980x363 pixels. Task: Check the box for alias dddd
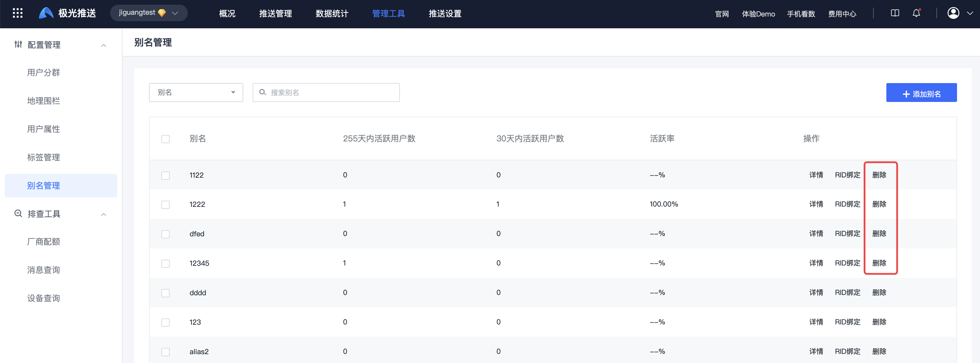[165, 293]
